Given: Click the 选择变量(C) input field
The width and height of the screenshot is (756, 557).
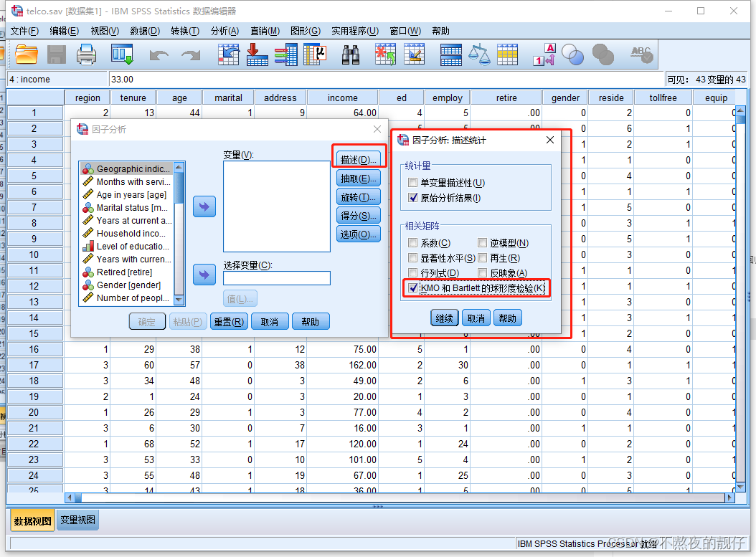Looking at the screenshot, I should pos(277,278).
